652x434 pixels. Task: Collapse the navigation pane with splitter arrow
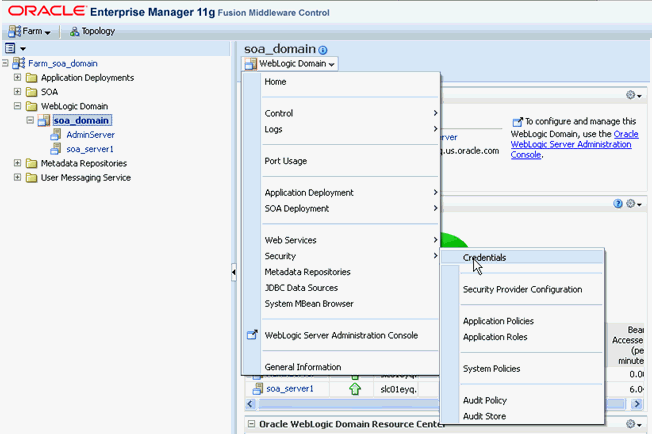(234, 272)
